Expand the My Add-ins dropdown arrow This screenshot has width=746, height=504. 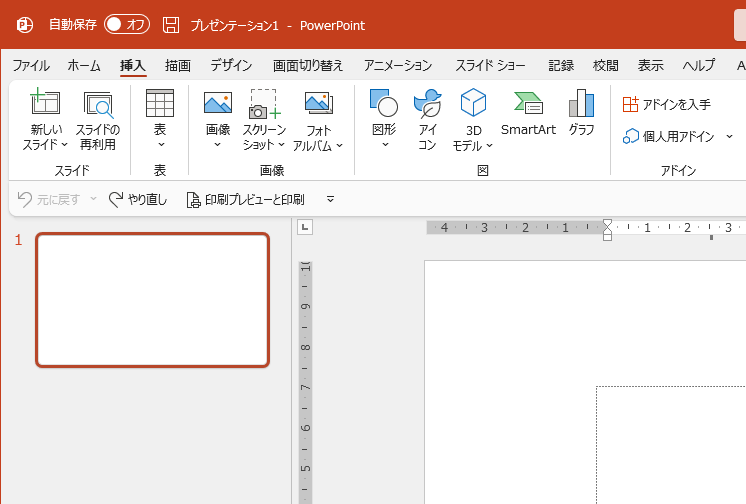click(729, 137)
